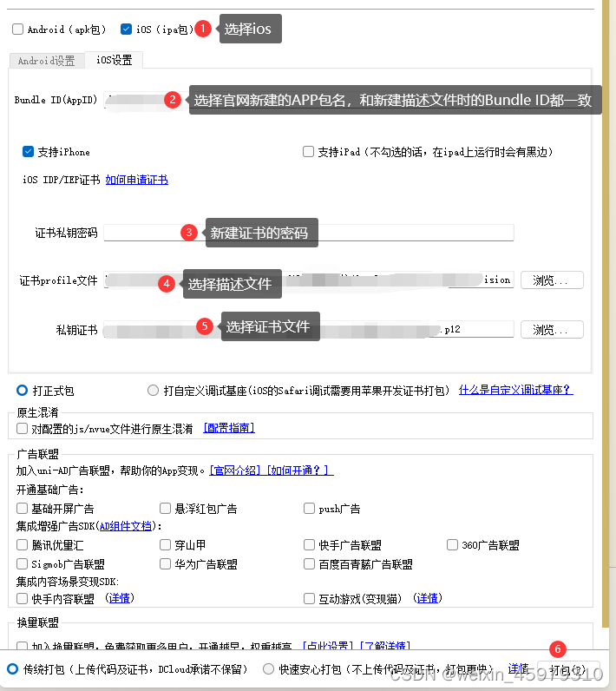This screenshot has height=691, width=616.
Task: Enable the 快手内容联盟 checkbox
Action: 22,598
